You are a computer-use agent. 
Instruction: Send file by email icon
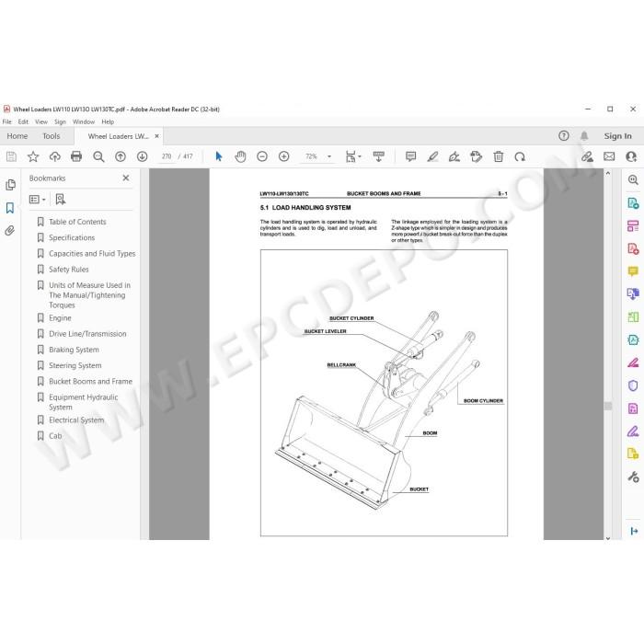[x=609, y=156]
